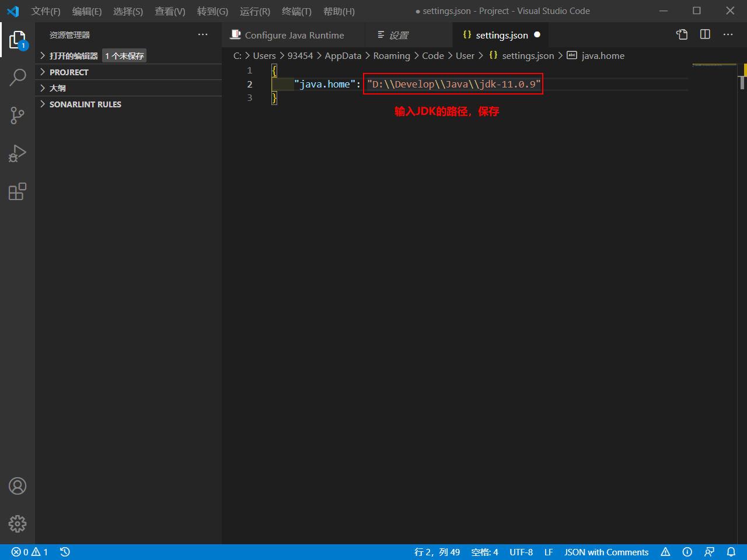
Task: Open Source Control view
Action: click(x=18, y=115)
